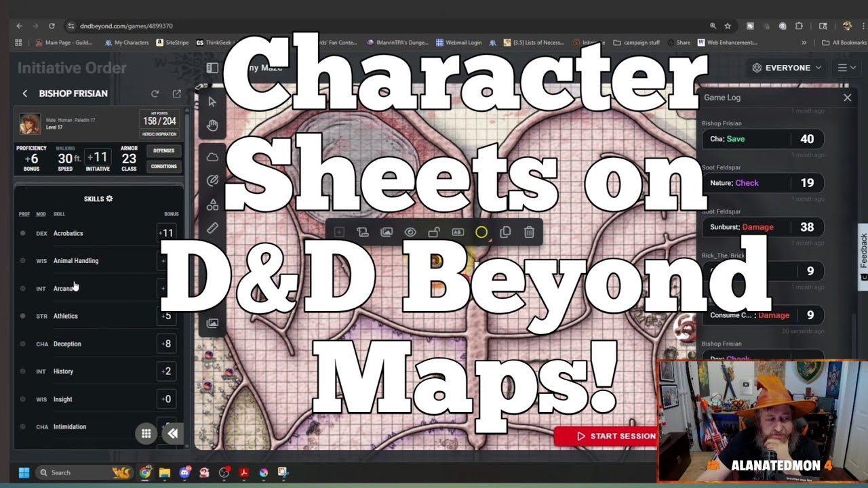
Task: Roll initiative using the +11 box
Action: (97, 157)
